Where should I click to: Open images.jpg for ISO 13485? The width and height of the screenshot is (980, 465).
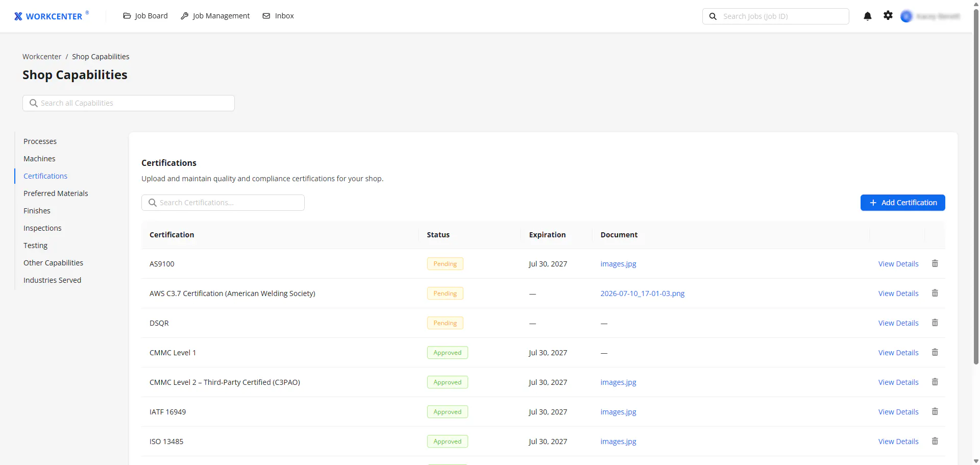tap(618, 442)
